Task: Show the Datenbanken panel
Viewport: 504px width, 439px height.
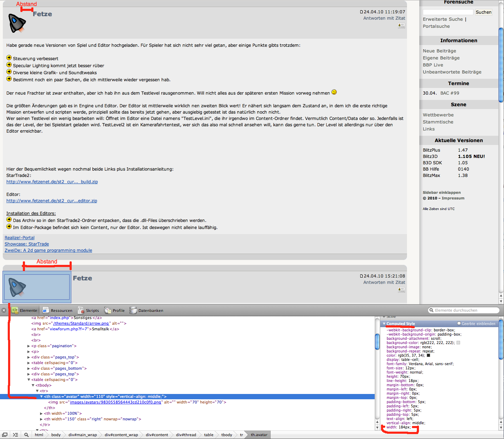Action: pos(147,310)
